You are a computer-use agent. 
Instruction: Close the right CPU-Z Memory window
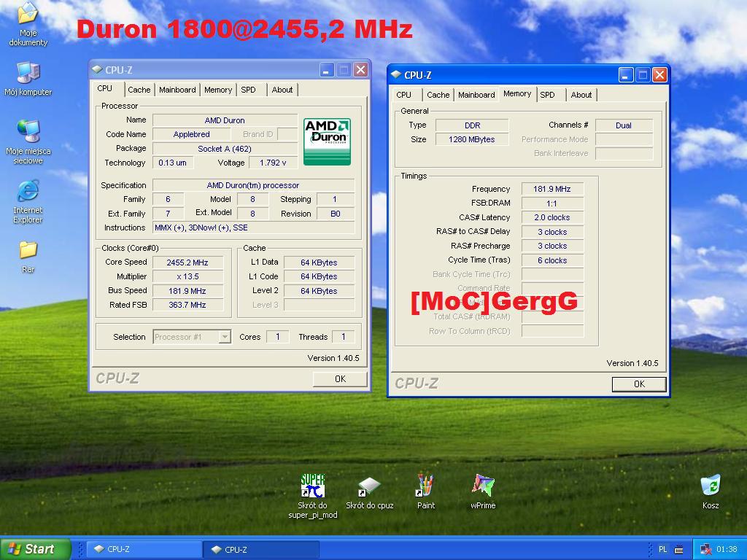pos(659,75)
